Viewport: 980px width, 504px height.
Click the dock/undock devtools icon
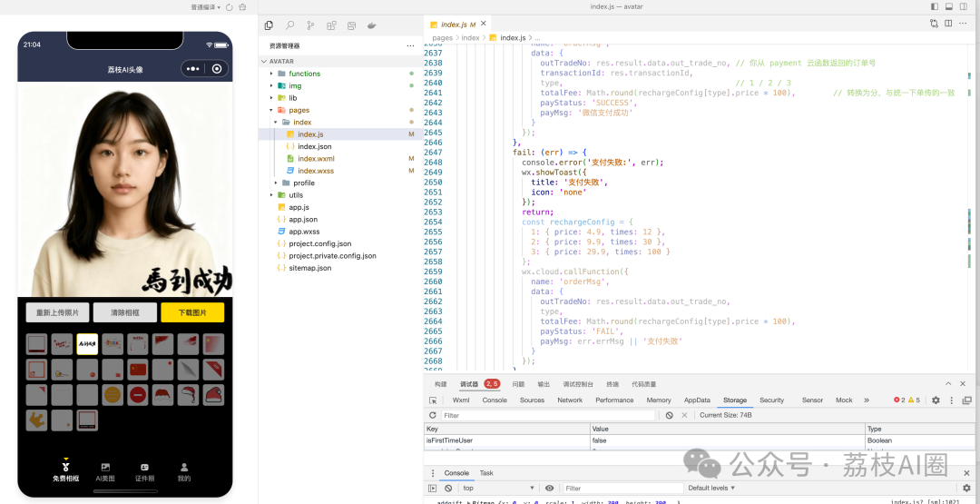tap(967, 400)
